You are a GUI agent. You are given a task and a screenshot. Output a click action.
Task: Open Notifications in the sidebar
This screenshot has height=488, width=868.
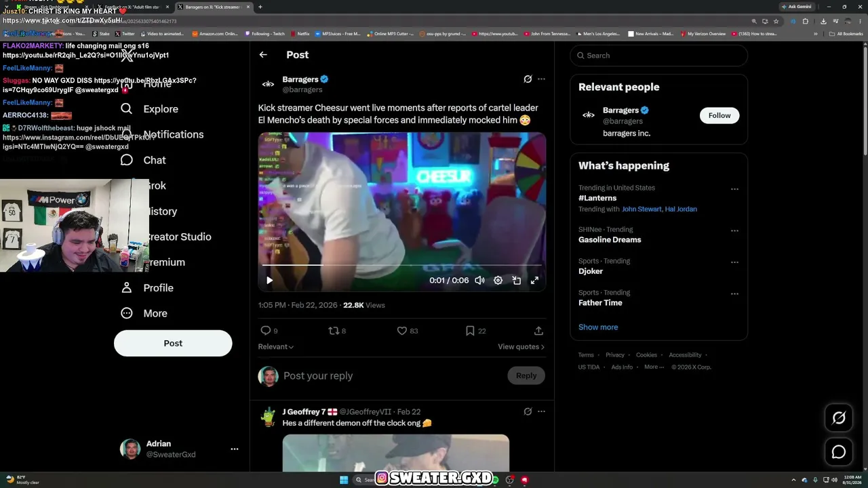coord(161,134)
